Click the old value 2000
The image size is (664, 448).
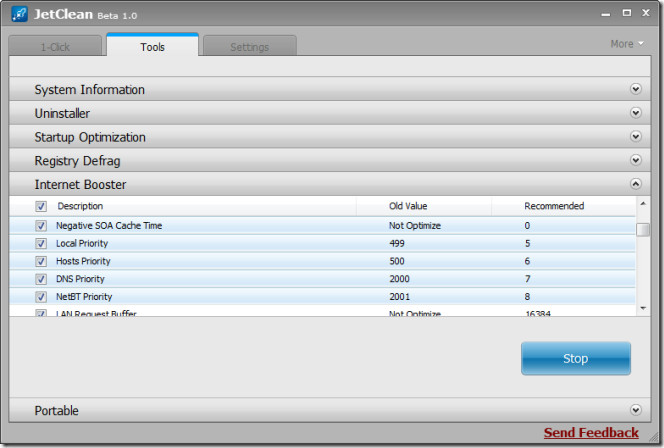[x=399, y=279]
